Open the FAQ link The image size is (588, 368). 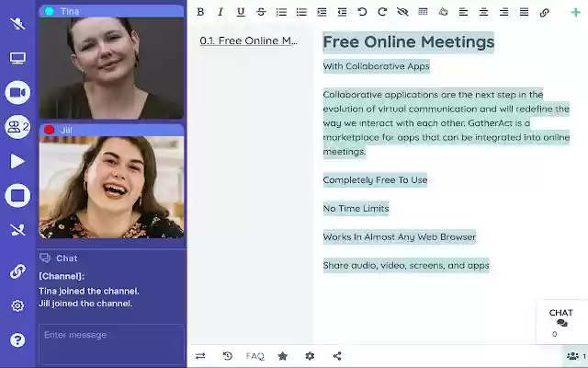click(x=255, y=356)
